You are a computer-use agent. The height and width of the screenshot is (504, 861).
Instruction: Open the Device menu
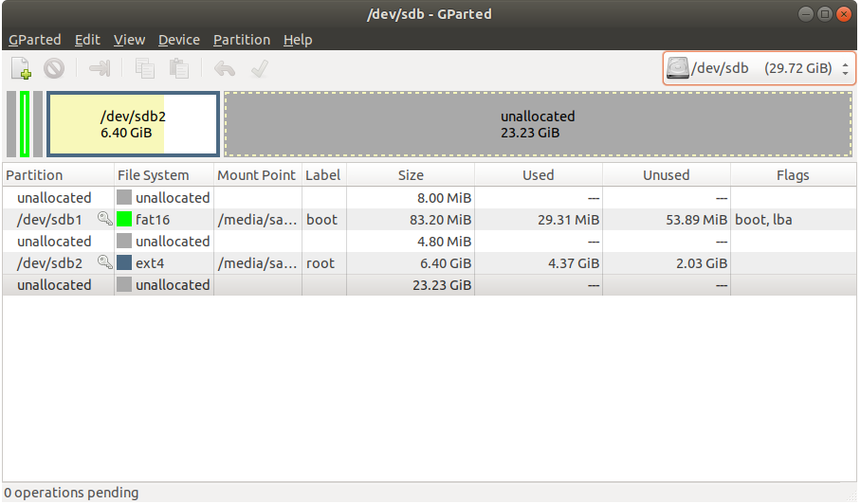[179, 40]
